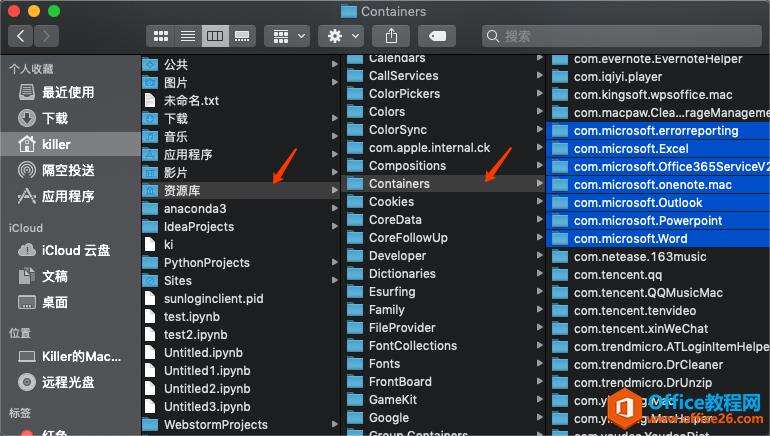The height and width of the screenshot is (436, 770).
Task: Select the CoreData folder icon
Action: (355, 219)
